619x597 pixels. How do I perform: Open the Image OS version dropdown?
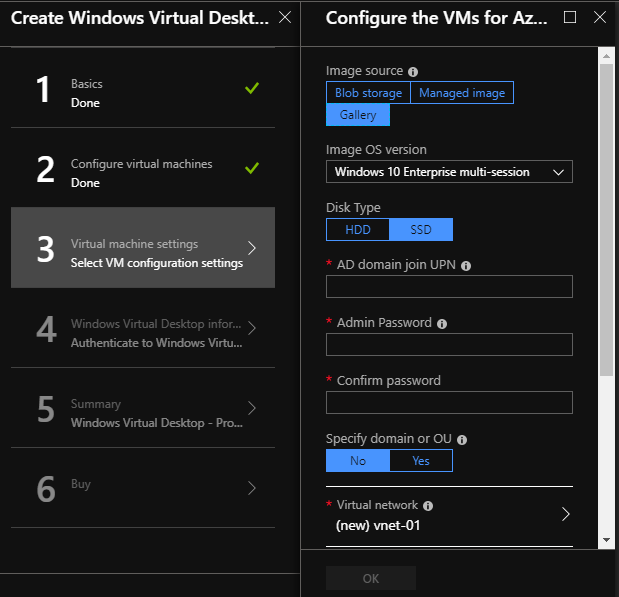(449, 172)
